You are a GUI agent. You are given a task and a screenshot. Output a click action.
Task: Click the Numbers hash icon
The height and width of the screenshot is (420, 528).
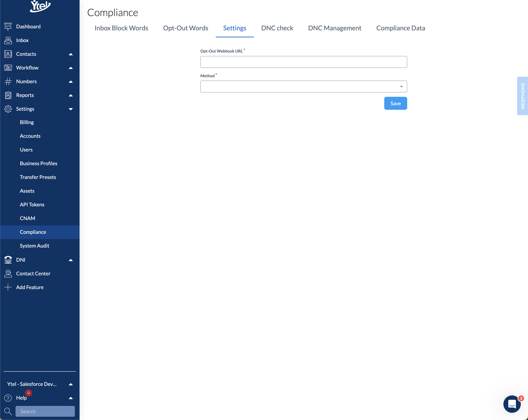[8, 81]
